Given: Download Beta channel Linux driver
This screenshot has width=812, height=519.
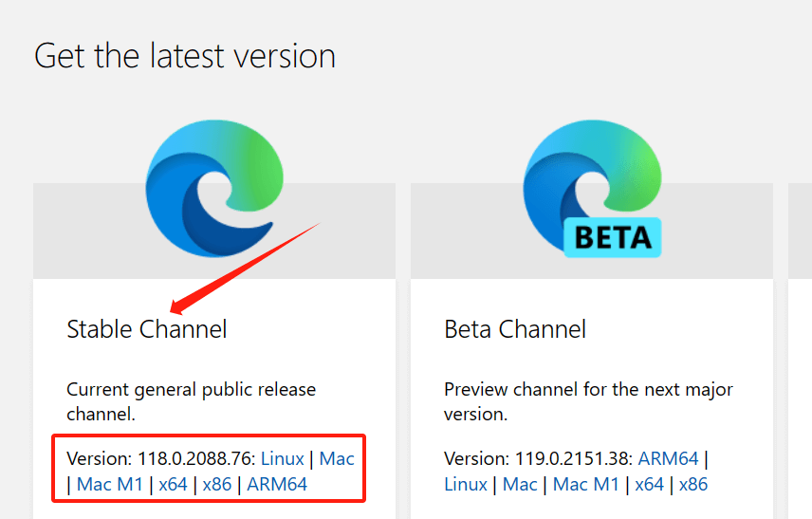Looking at the screenshot, I should point(466,484).
